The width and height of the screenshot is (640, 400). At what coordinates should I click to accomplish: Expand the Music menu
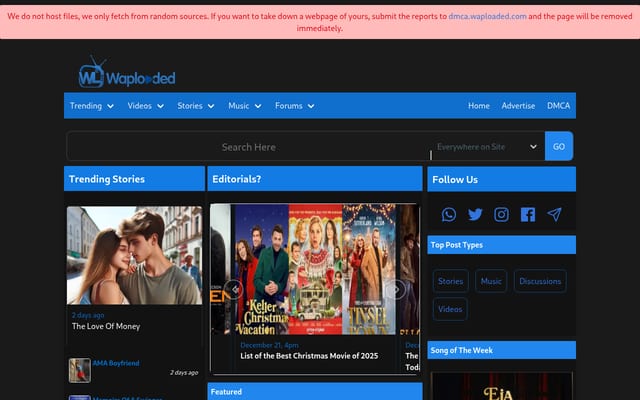(244, 106)
